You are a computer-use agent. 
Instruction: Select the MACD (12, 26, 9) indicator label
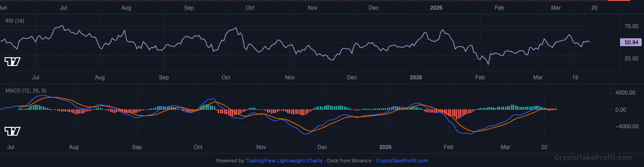click(26, 90)
